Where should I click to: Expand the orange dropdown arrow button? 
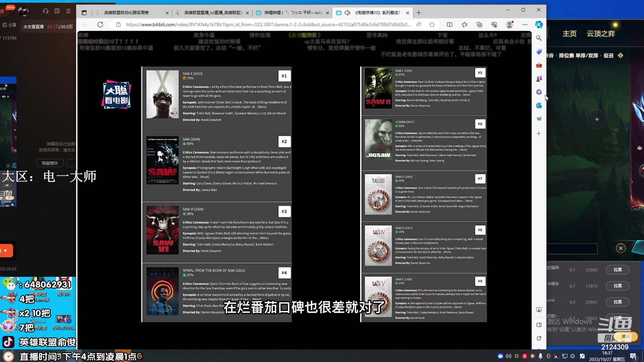(6, 251)
